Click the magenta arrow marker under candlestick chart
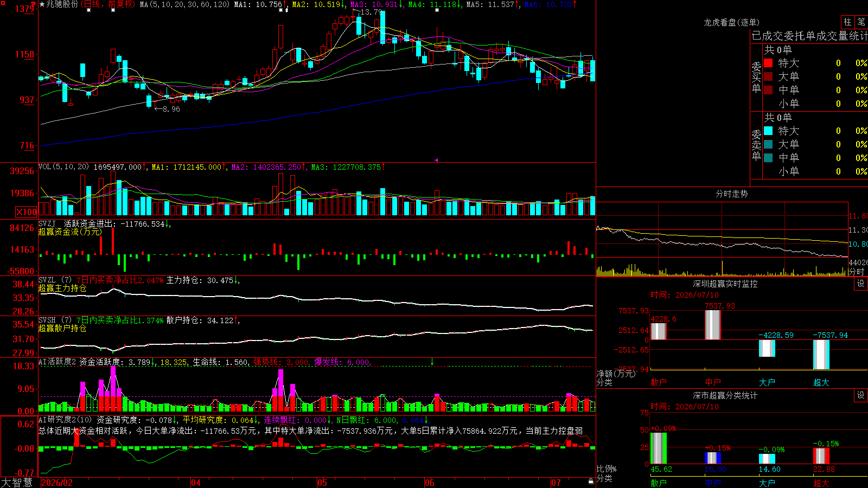The image size is (868, 488). click(x=436, y=160)
